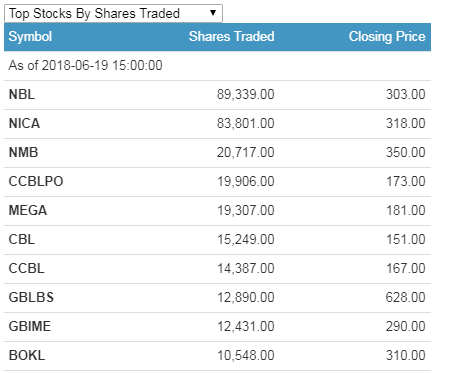Select the NICA stock symbol

[24, 123]
